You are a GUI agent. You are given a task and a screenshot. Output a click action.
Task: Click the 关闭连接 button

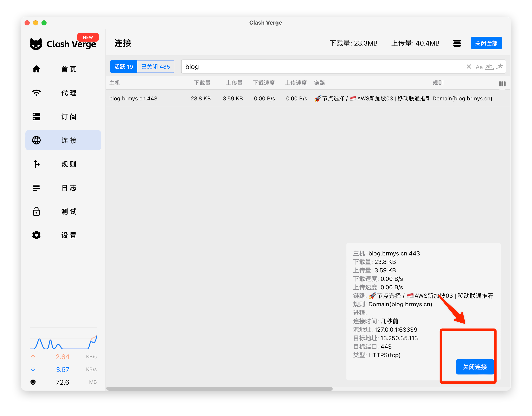(475, 367)
